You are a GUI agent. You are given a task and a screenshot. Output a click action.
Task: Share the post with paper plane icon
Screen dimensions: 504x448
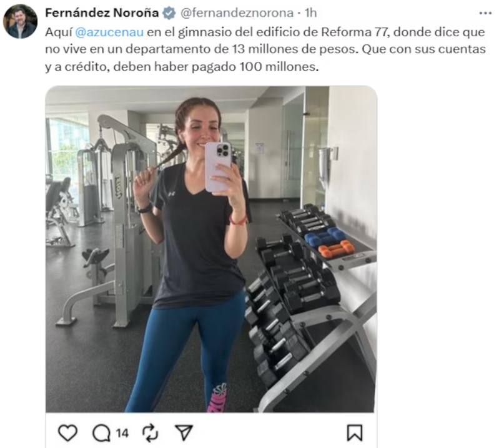tap(184, 432)
